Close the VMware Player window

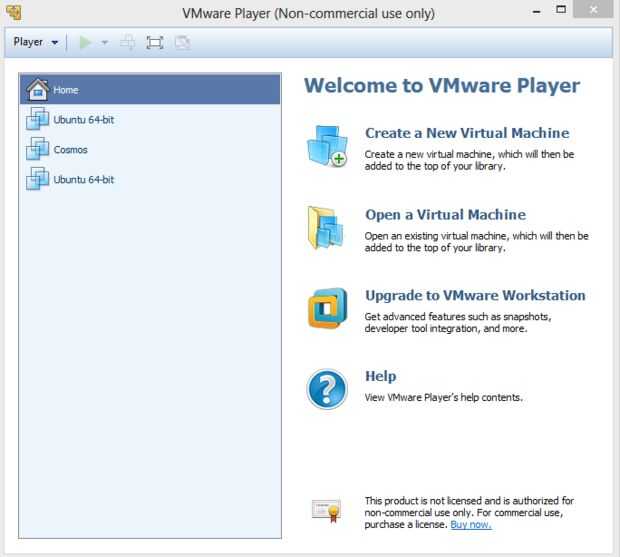pyautogui.click(x=593, y=9)
